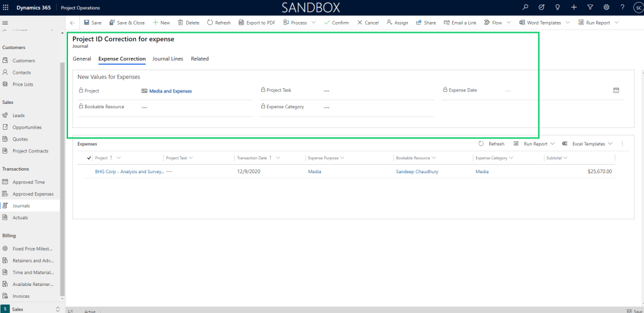Open search with the magnifier icon
This screenshot has width=644, height=313.
(526, 7)
